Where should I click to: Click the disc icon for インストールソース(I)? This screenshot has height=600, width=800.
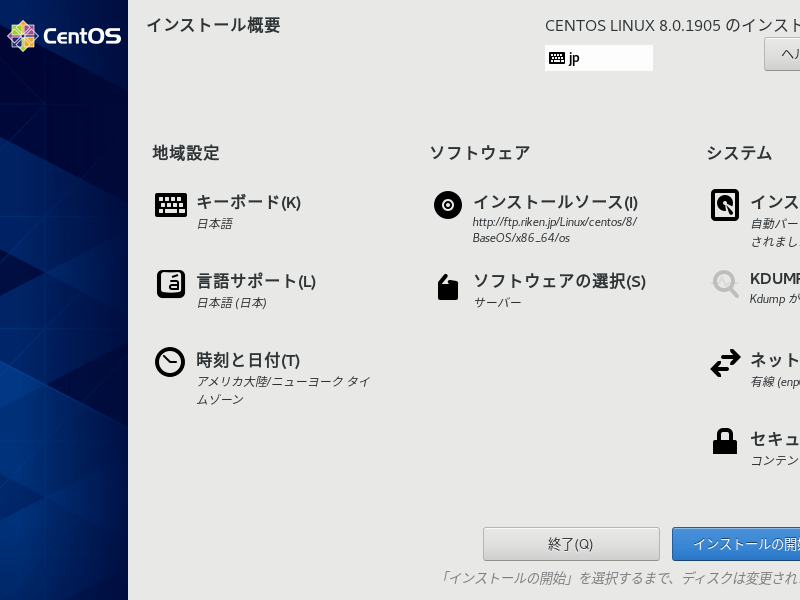click(x=448, y=205)
